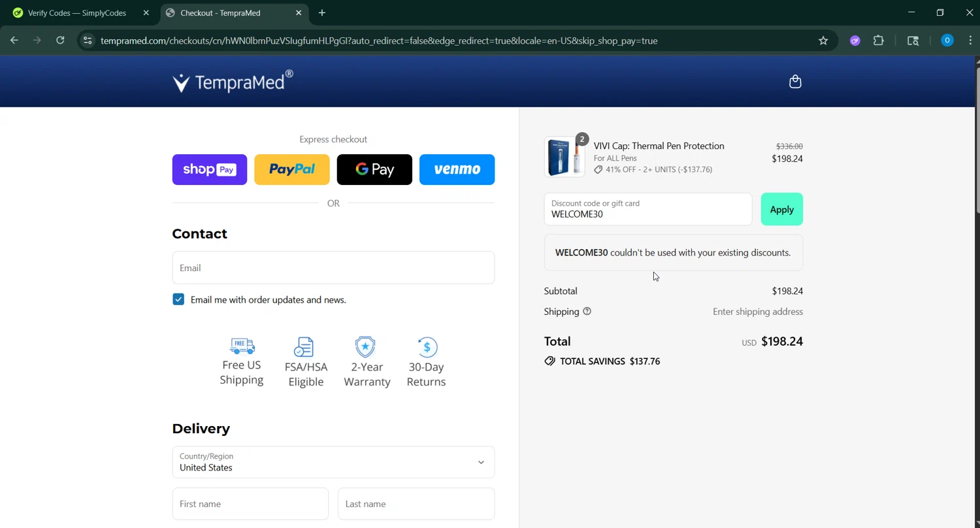Click the browser address bar URL
The width and height of the screenshot is (980, 528).
point(379,41)
